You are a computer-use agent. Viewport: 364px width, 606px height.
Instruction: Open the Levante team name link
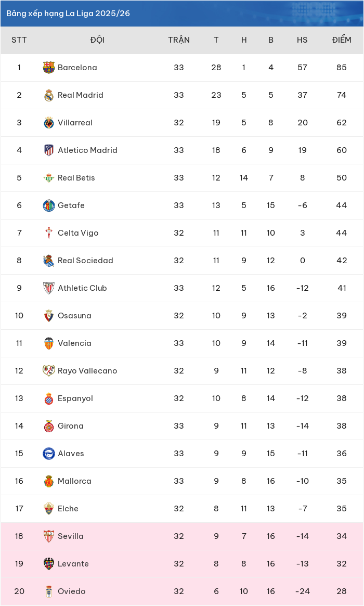coord(73,563)
